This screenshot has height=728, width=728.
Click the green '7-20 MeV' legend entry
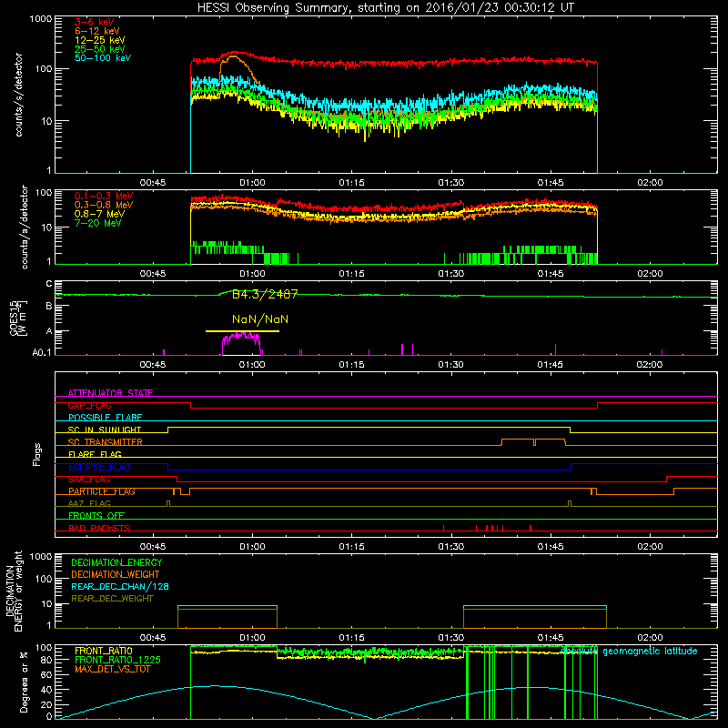click(x=97, y=223)
